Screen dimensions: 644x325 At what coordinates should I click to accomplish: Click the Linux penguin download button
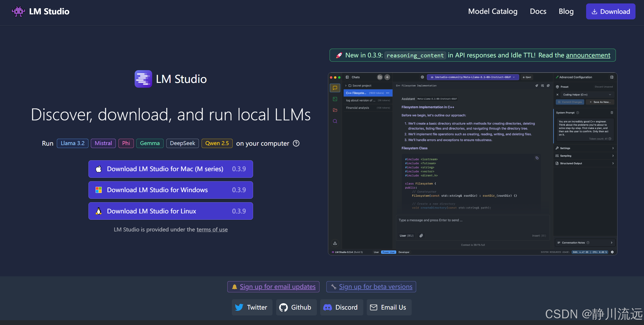point(170,211)
